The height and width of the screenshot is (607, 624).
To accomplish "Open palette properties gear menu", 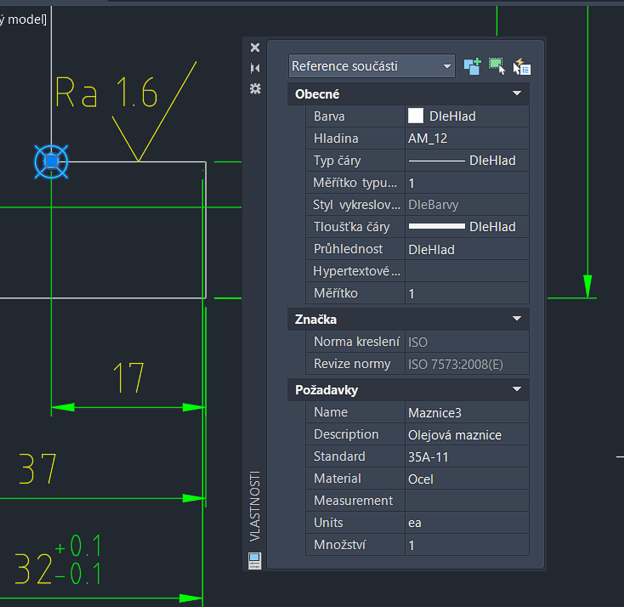I will [255, 88].
